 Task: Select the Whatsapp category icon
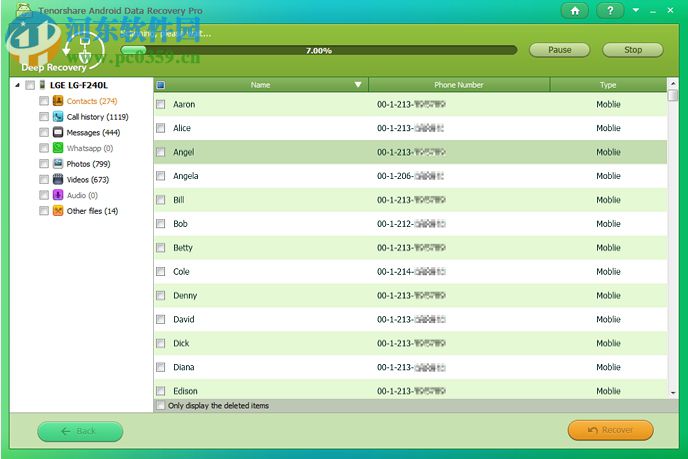coord(58,148)
